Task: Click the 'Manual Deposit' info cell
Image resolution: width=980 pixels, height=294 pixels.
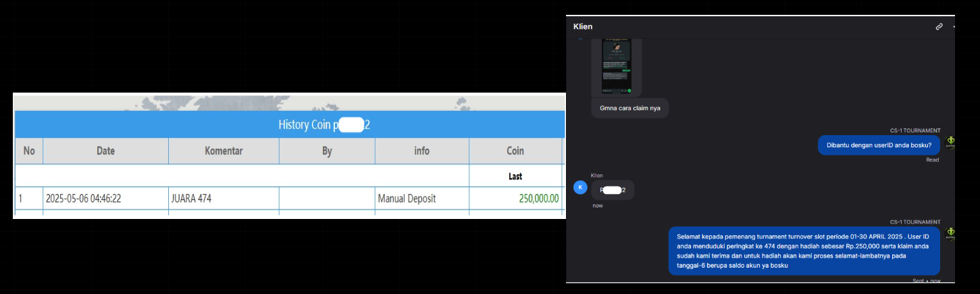Action: click(421, 199)
